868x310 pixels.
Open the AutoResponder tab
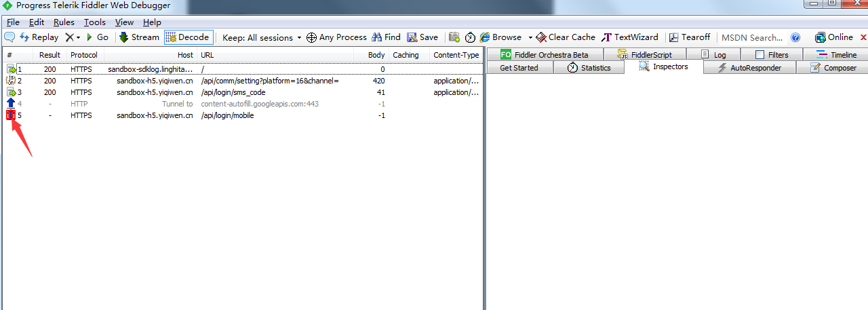pyautogui.click(x=749, y=68)
